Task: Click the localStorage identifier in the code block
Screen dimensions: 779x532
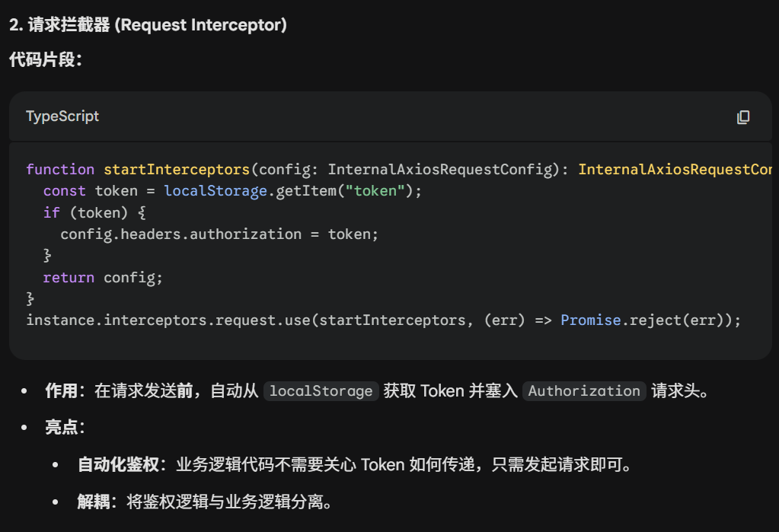Action: (215, 191)
